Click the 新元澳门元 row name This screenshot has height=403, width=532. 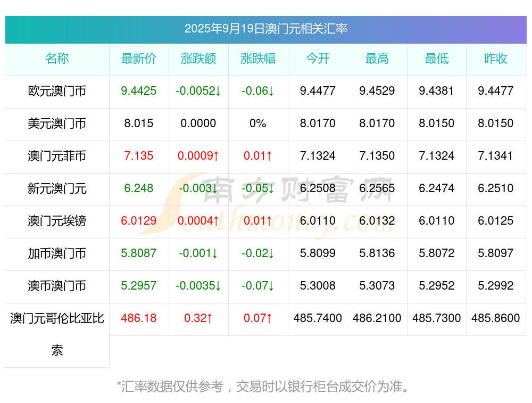click(57, 188)
